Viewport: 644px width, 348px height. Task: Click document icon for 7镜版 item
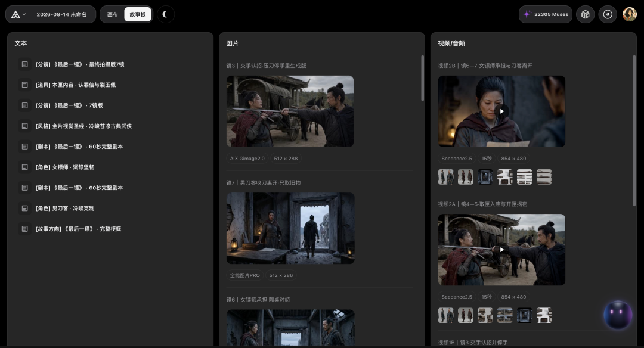24,105
